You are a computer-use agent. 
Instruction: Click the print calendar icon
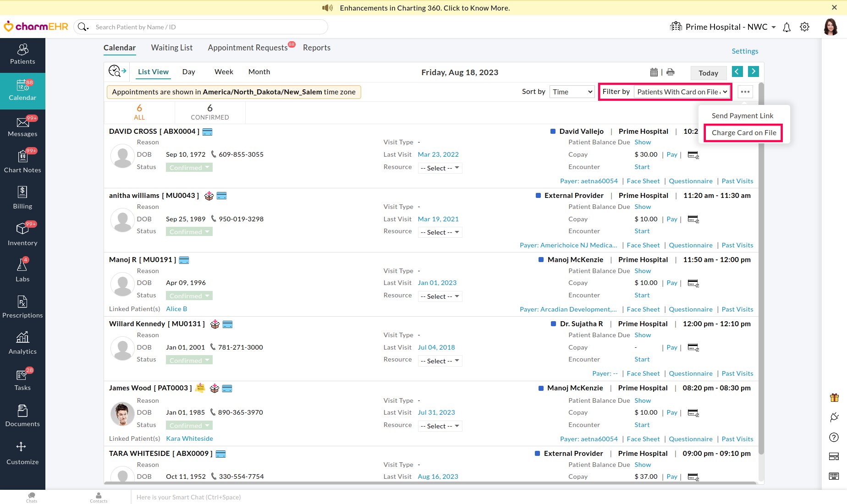[x=671, y=72]
